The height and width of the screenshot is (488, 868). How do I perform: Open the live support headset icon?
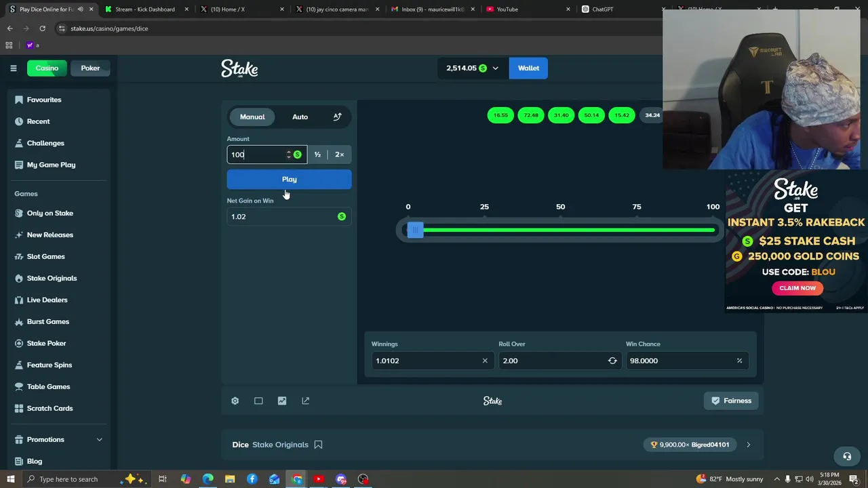pos(846,456)
